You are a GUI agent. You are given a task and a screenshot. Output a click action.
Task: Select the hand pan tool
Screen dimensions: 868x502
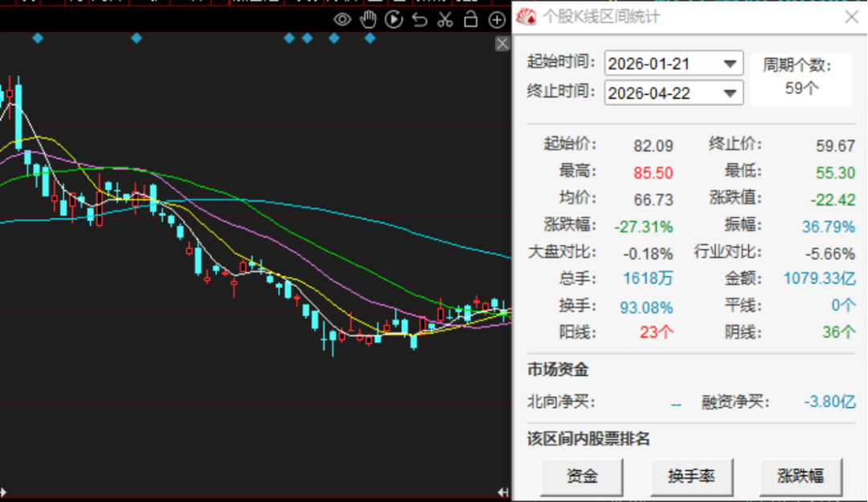click(x=368, y=20)
